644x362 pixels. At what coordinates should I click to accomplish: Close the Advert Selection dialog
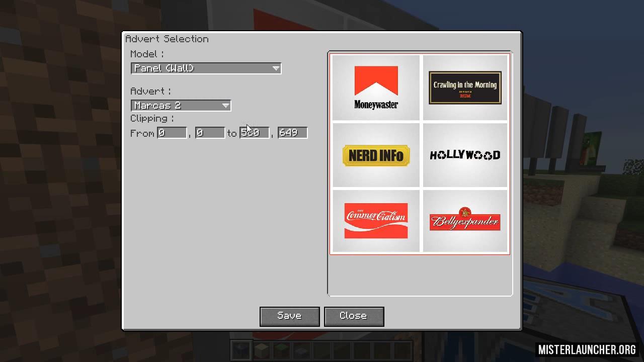354,316
